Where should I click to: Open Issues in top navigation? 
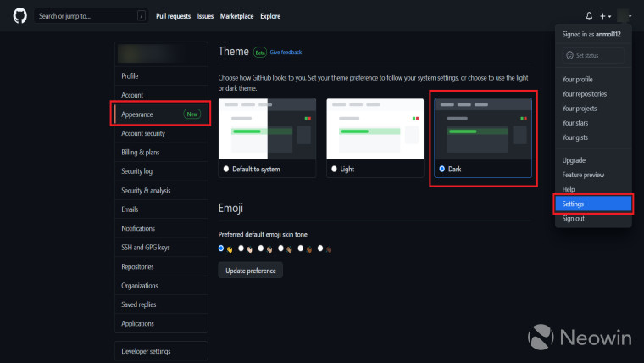[205, 16]
